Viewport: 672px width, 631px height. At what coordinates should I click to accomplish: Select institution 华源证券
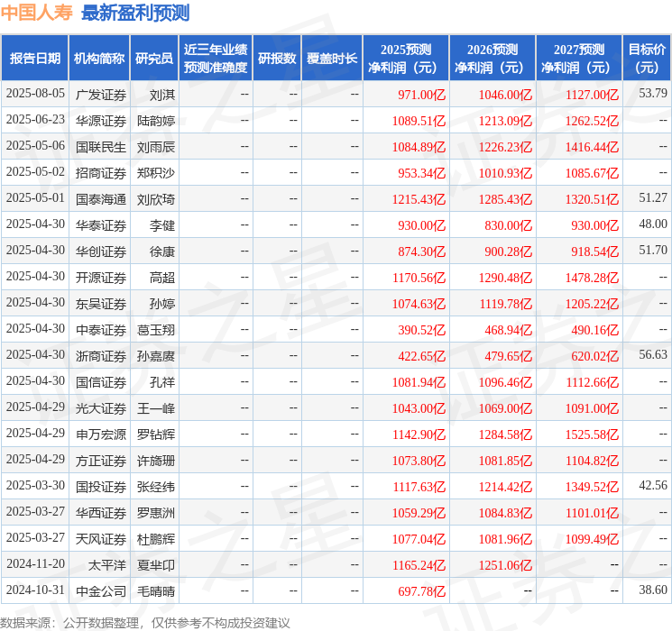click(x=101, y=121)
